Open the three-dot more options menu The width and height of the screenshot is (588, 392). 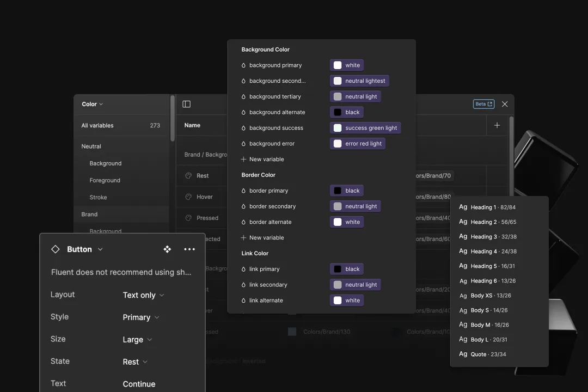189,249
